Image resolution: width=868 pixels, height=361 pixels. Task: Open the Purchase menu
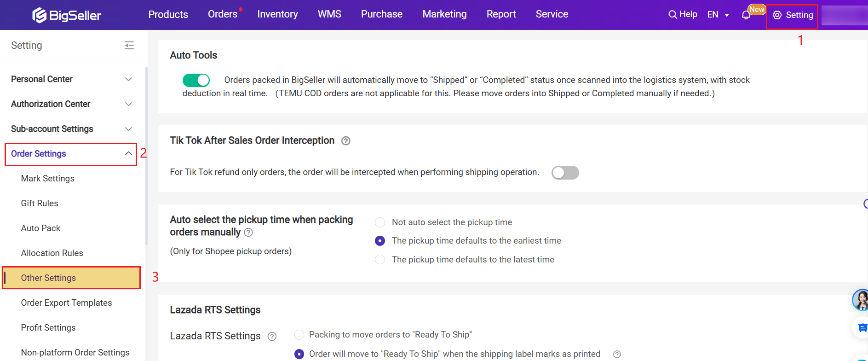click(382, 14)
